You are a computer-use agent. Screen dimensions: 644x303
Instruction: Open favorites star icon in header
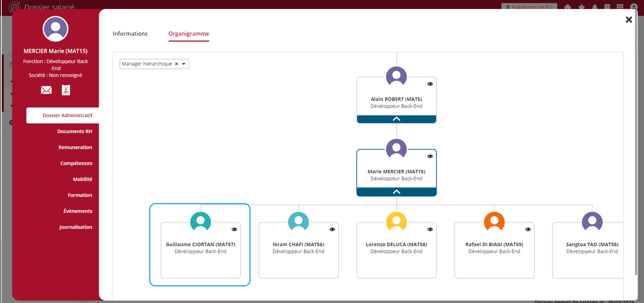pyautogui.click(x=581, y=7)
